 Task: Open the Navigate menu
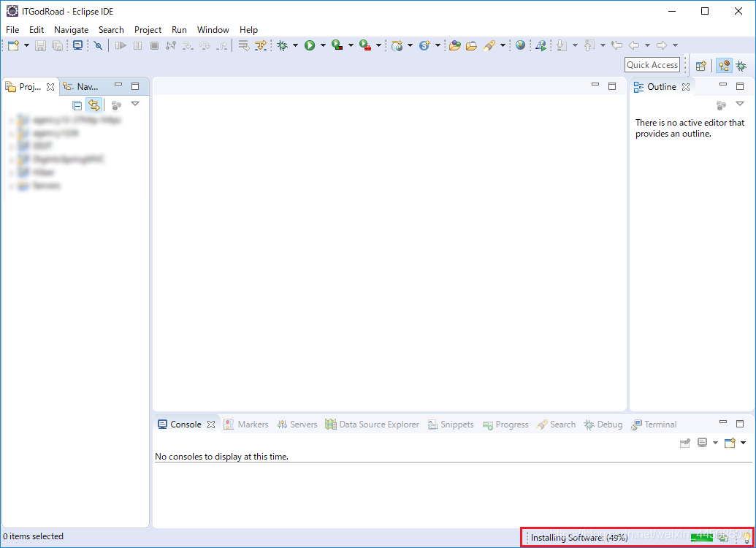coord(72,30)
